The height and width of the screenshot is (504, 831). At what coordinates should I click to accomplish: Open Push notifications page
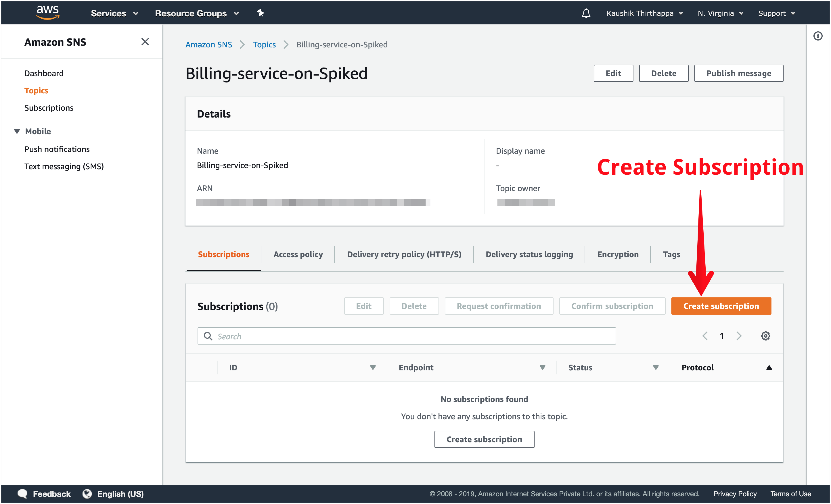[x=57, y=149]
